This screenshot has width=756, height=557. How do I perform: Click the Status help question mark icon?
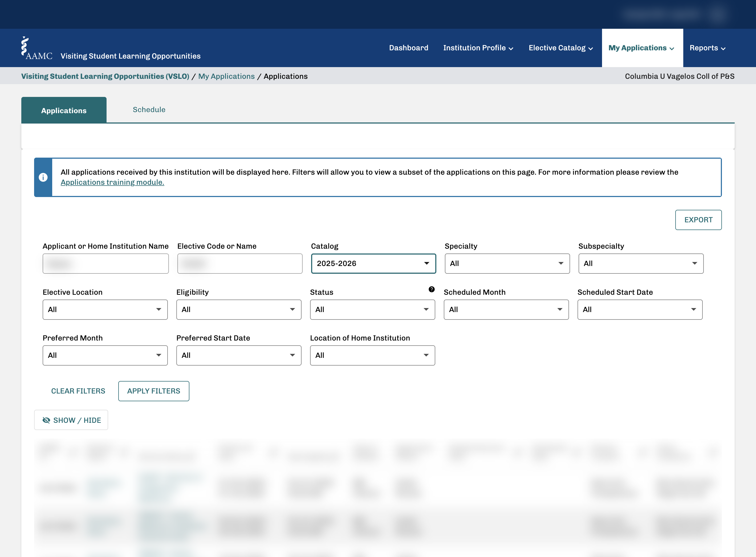click(432, 289)
